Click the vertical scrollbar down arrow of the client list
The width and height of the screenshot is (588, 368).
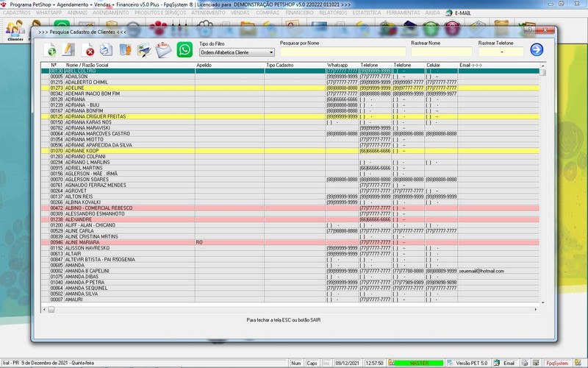(542, 302)
